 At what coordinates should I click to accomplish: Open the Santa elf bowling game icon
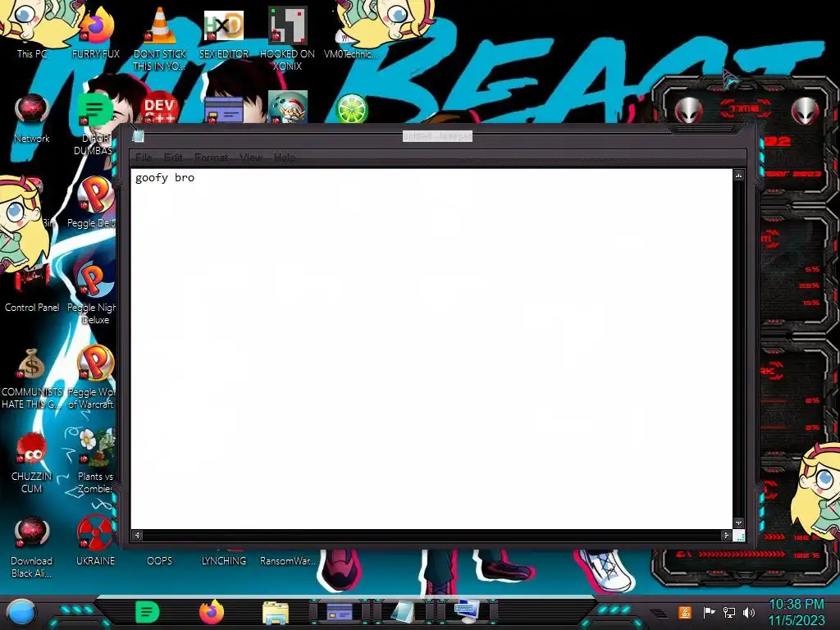(288, 107)
